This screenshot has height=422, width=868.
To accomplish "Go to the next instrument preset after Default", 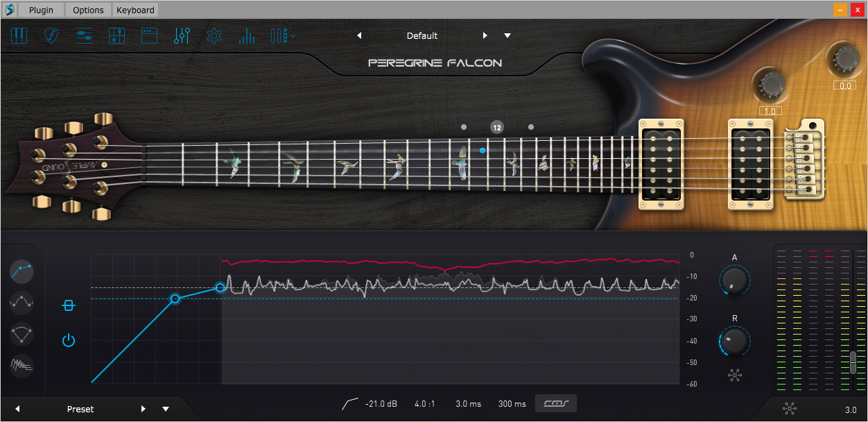I will pos(485,35).
